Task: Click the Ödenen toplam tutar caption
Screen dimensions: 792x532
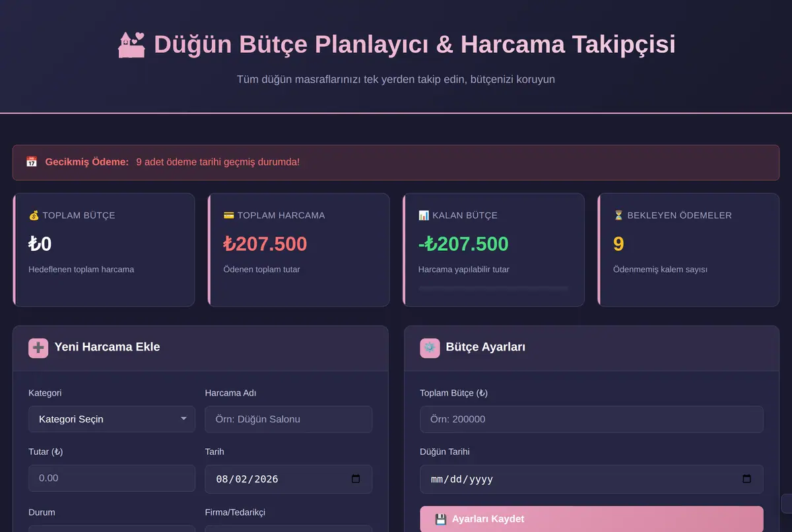Action: click(x=261, y=269)
